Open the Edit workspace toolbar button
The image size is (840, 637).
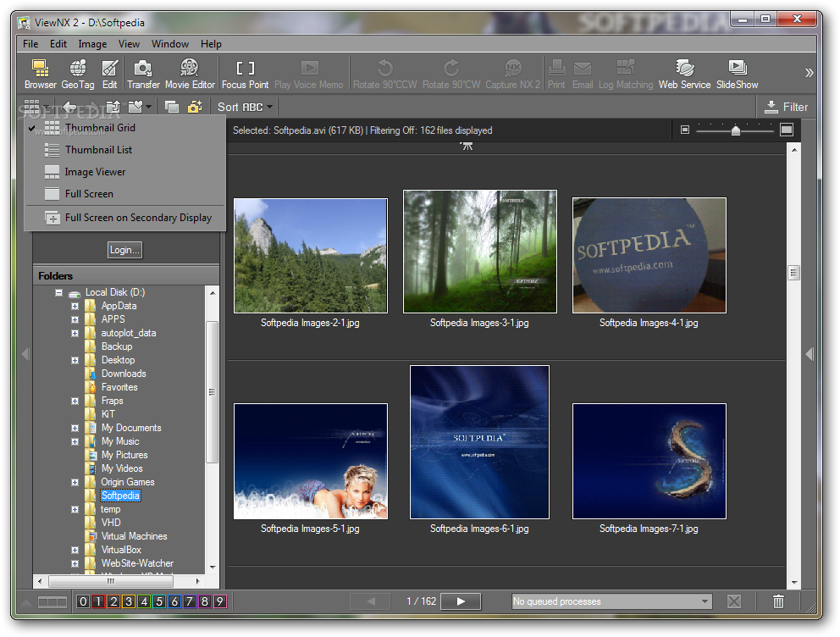tap(110, 74)
